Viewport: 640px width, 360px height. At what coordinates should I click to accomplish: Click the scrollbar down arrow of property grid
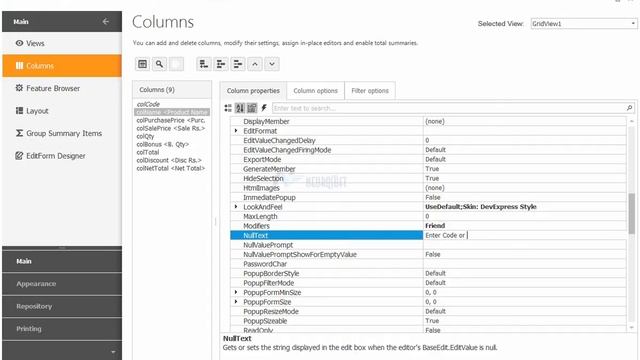coord(631,327)
